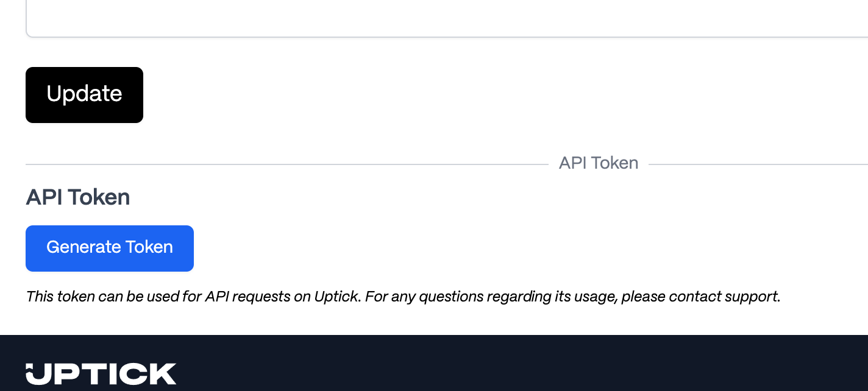Click the words "contact support" in the note
This screenshot has height=391, width=868.
724,297
